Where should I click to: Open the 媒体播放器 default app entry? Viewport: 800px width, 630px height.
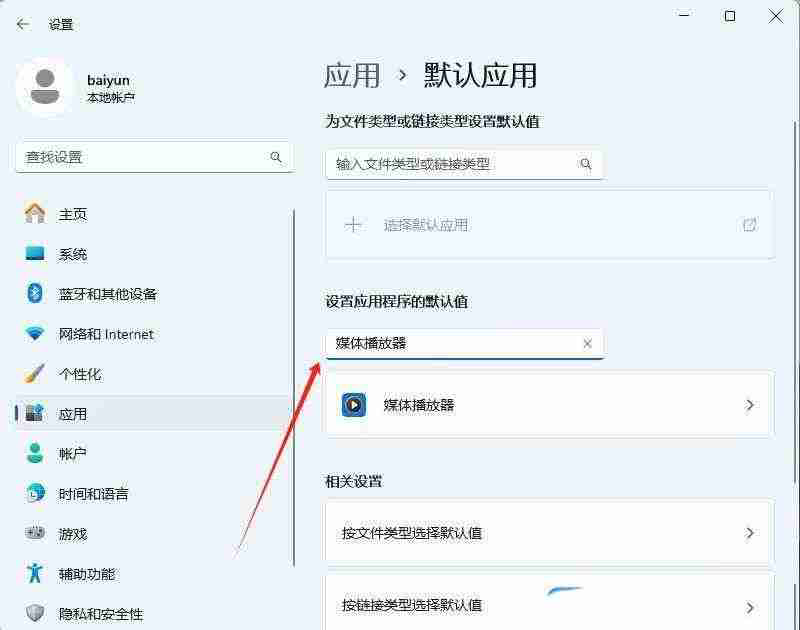(x=549, y=405)
